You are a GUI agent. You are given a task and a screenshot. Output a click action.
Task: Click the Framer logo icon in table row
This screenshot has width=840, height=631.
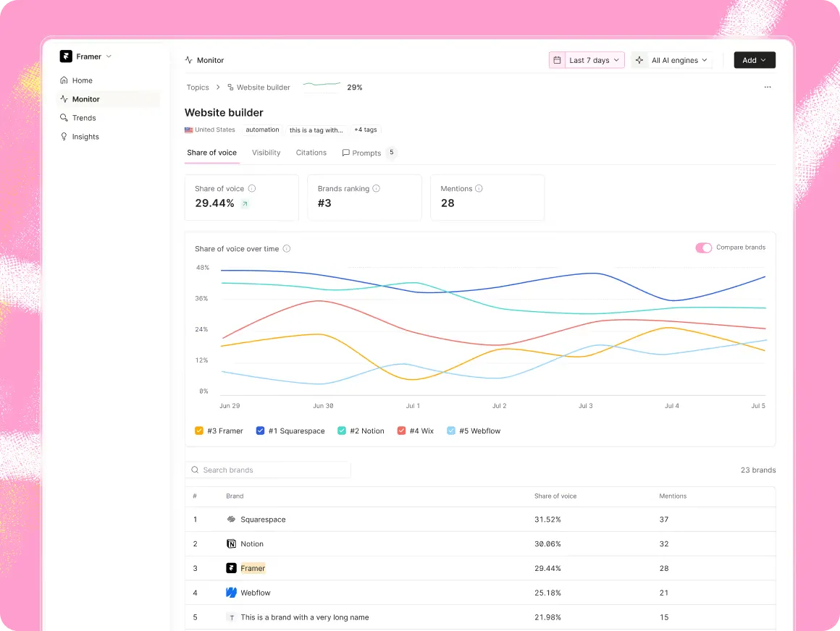pos(232,568)
